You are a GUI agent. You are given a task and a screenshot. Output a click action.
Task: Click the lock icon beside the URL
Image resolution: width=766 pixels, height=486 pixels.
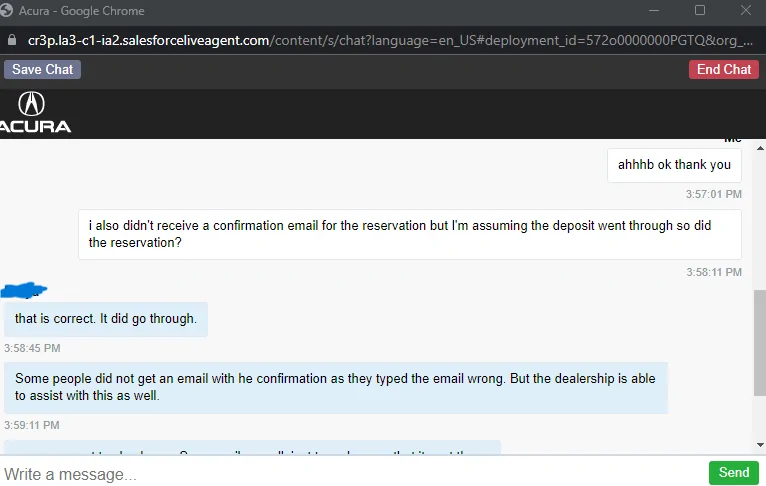[x=11, y=41]
